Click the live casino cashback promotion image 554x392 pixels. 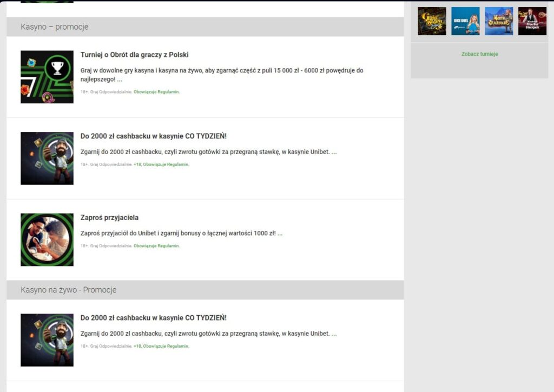coord(47,340)
